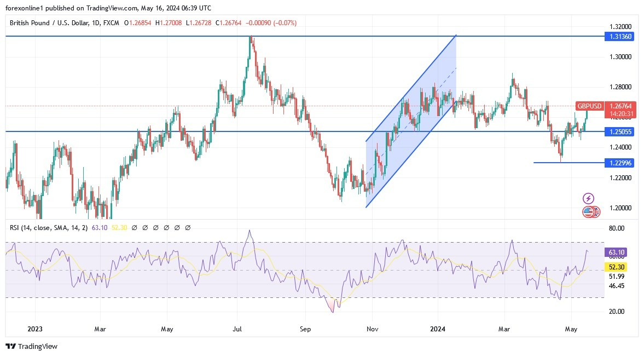Toggle the first hidden-value icon in the RSI legend
Image resolution: width=644 pixels, height=356 pixels.
pyautogui.click(x=135, y=227)
